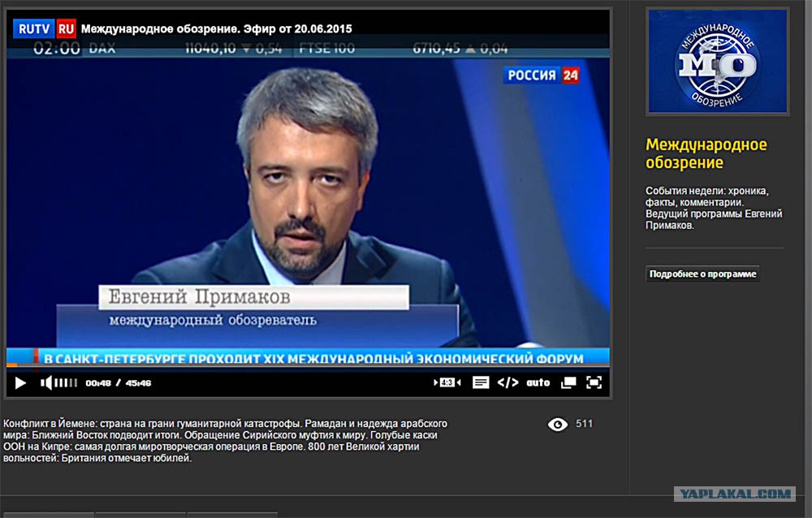Click the YAPLAKAL.COM watermark
Image resolution: width=812 pixels, height=518 pixels.
[735, 494]
